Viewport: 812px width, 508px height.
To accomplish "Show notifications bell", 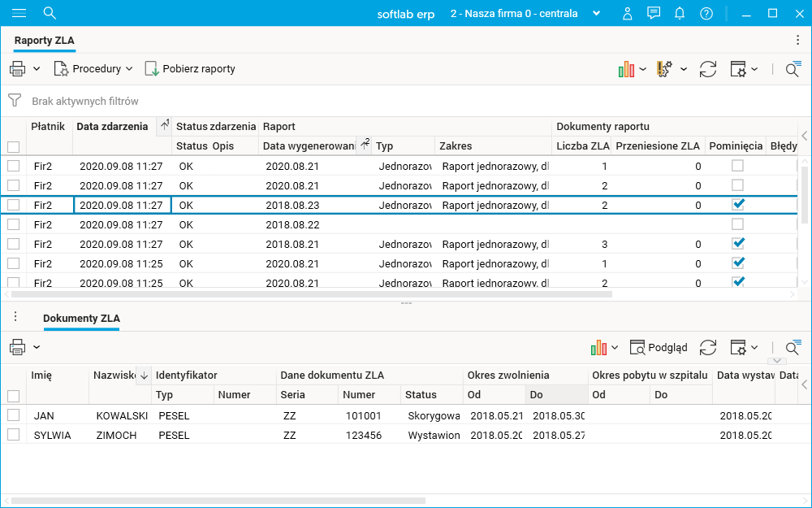I will pos(680,13).
